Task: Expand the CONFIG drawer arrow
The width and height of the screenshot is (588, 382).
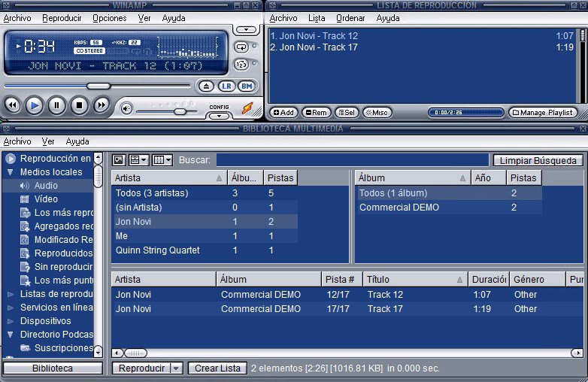Action: click(x=219, y=116)
